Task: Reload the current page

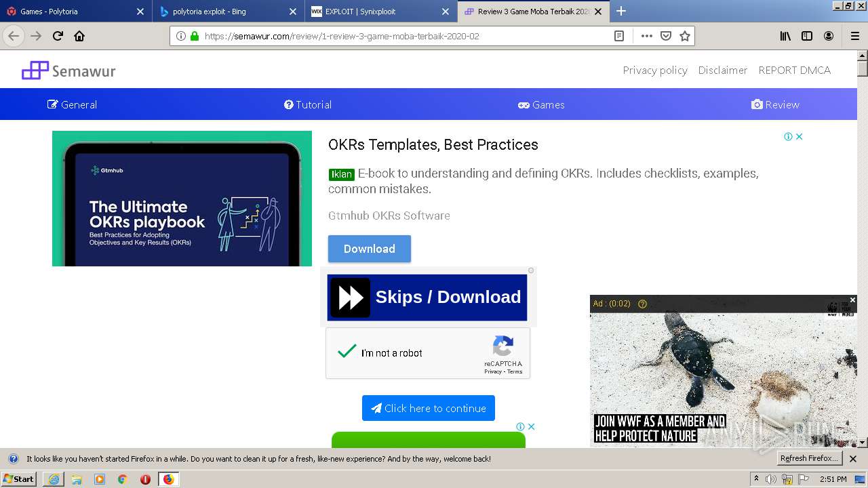Action: (x=58, y=36)
